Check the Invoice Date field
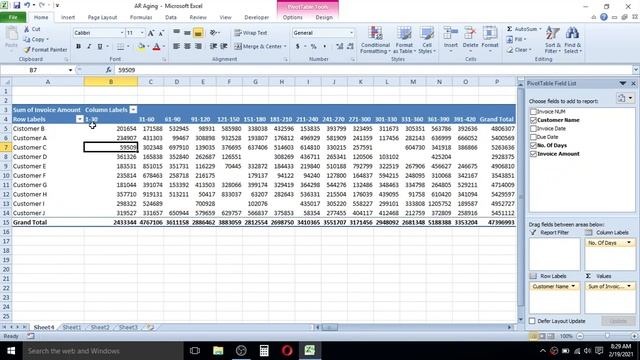This screenshot has height=360, width=640. click(x=533, y=128)
